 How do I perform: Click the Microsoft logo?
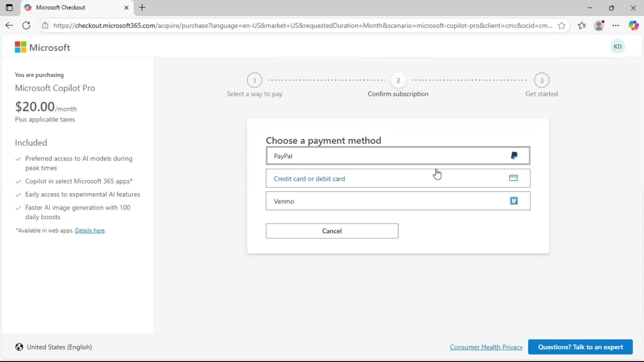click(43, 47)
